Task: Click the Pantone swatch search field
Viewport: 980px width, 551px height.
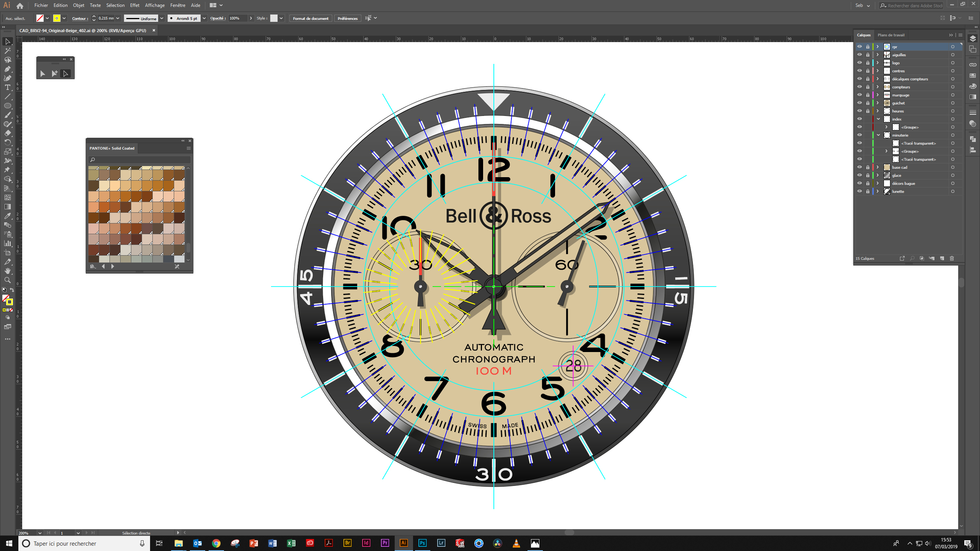Action: 140,160
